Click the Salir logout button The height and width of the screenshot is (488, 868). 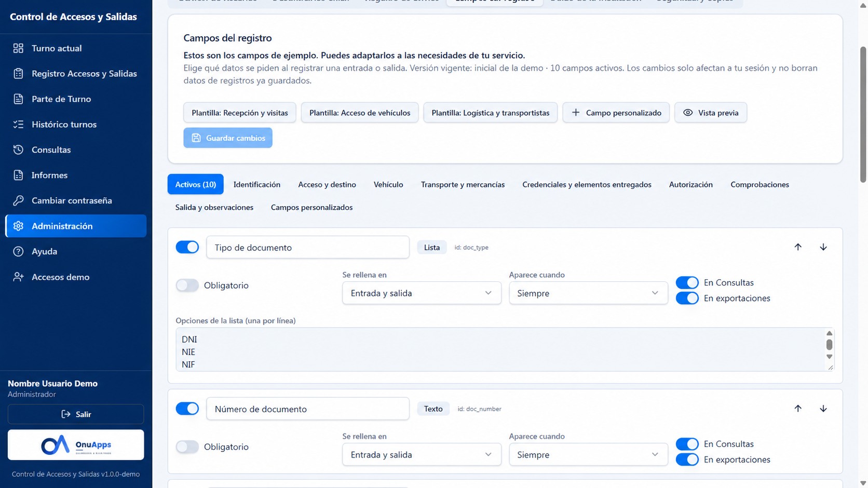tap(76, 414)
